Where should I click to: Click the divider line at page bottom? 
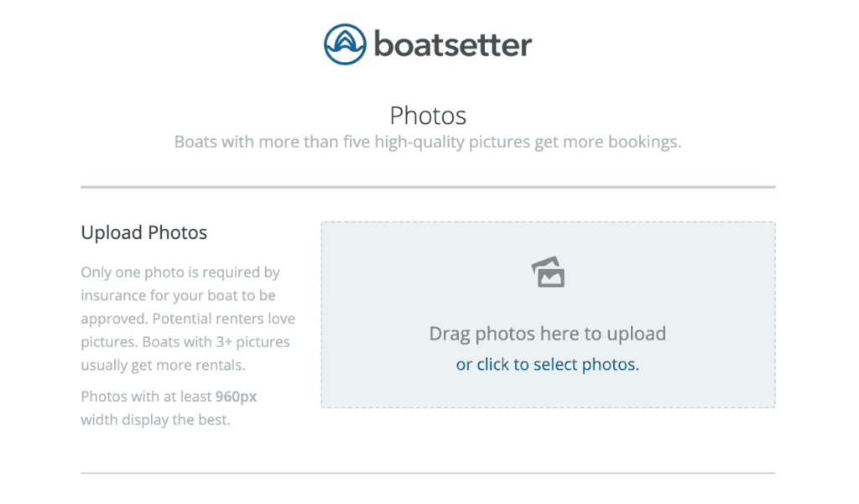428,474
